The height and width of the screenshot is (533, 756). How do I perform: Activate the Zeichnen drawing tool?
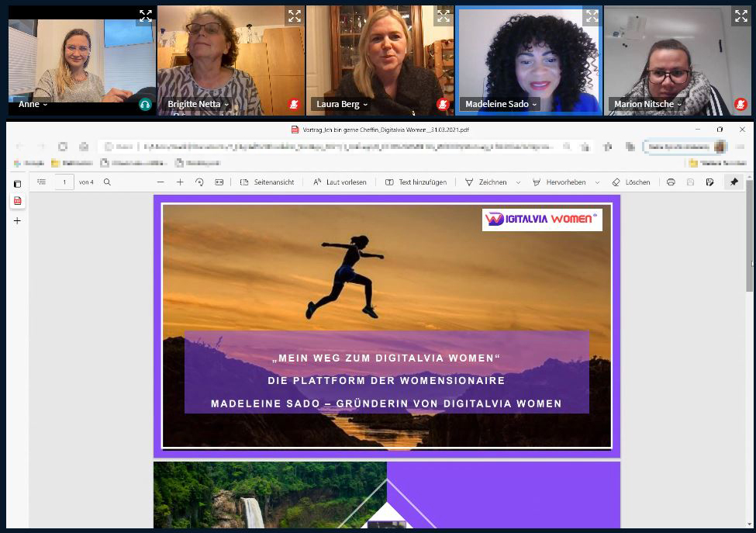pos(485,182)
